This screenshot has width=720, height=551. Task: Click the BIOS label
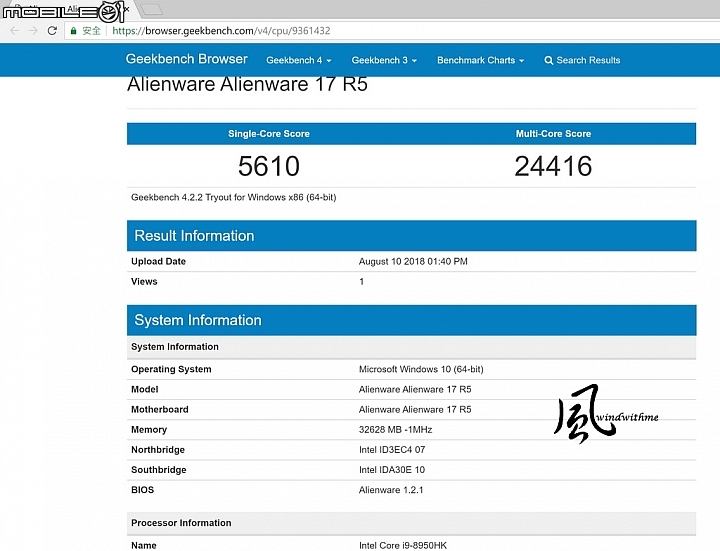tap(142, 490)
